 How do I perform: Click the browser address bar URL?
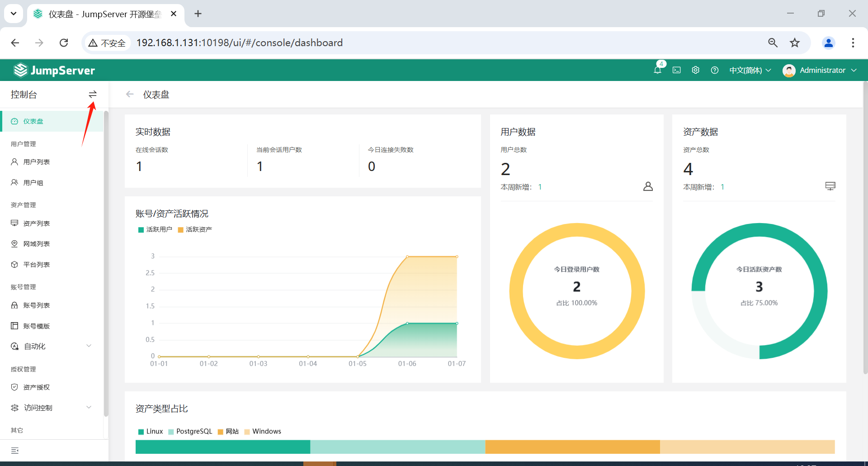pos(240,43)
